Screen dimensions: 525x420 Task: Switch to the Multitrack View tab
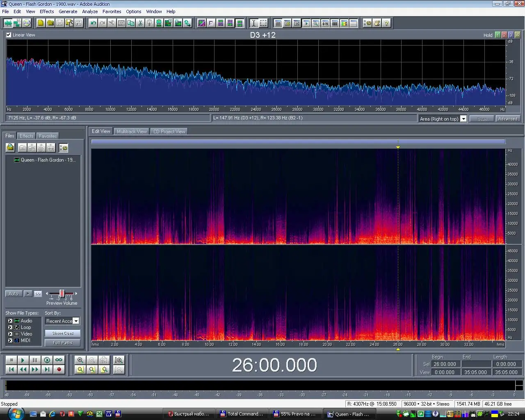pos(131,132)
